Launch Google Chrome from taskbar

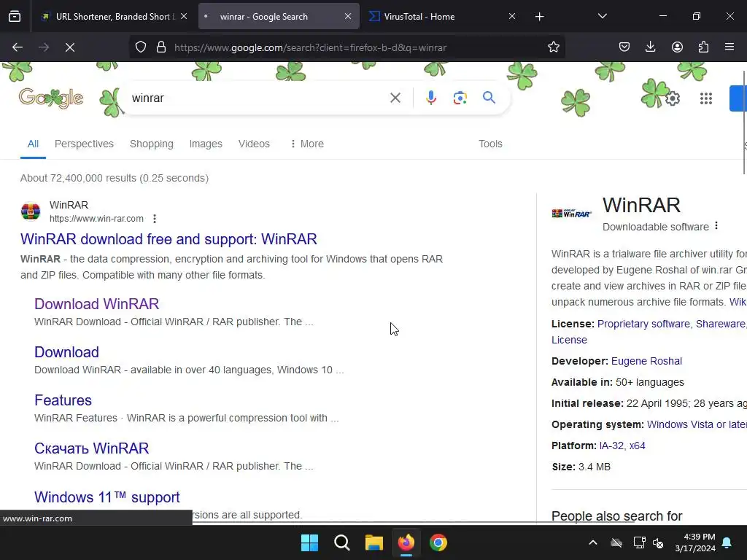pos(438,542)
